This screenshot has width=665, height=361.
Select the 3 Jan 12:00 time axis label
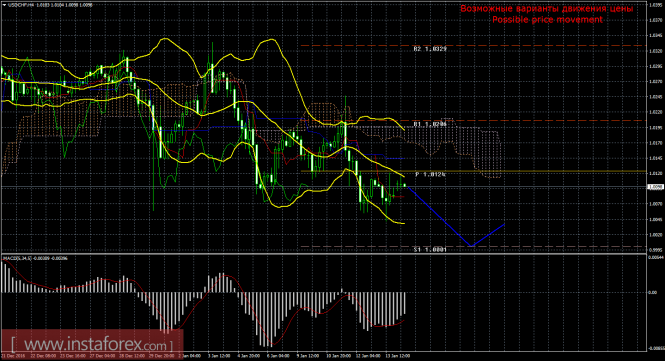coord(219,356)
